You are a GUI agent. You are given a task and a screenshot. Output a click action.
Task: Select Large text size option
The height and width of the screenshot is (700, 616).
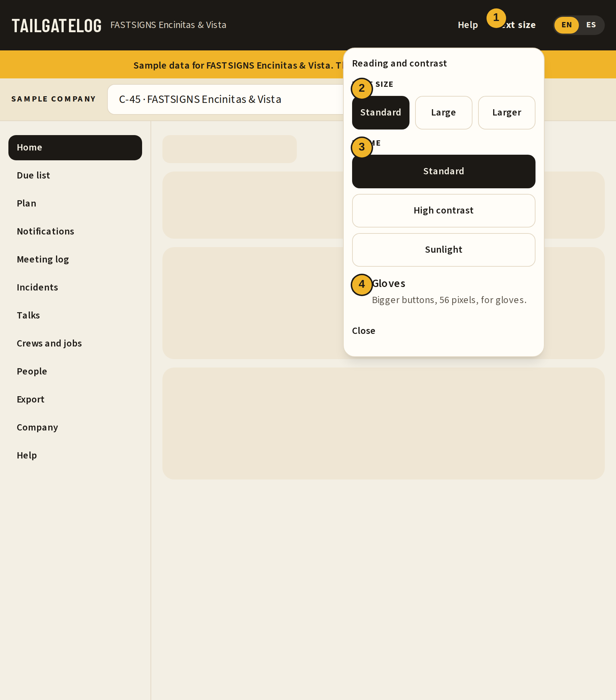[x=443, y=112]
